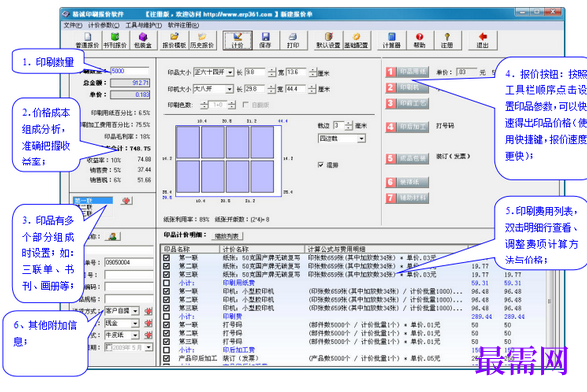Viewport: 587px width, 392px height.
Task: Open 帮助 help from toolbar
Action: click(419, 40)
